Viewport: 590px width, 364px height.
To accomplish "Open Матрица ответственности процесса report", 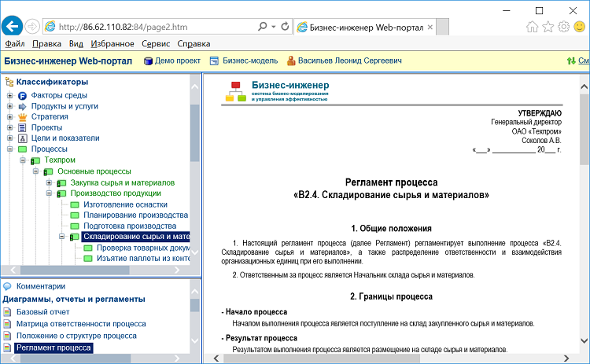I will point(81,324).
